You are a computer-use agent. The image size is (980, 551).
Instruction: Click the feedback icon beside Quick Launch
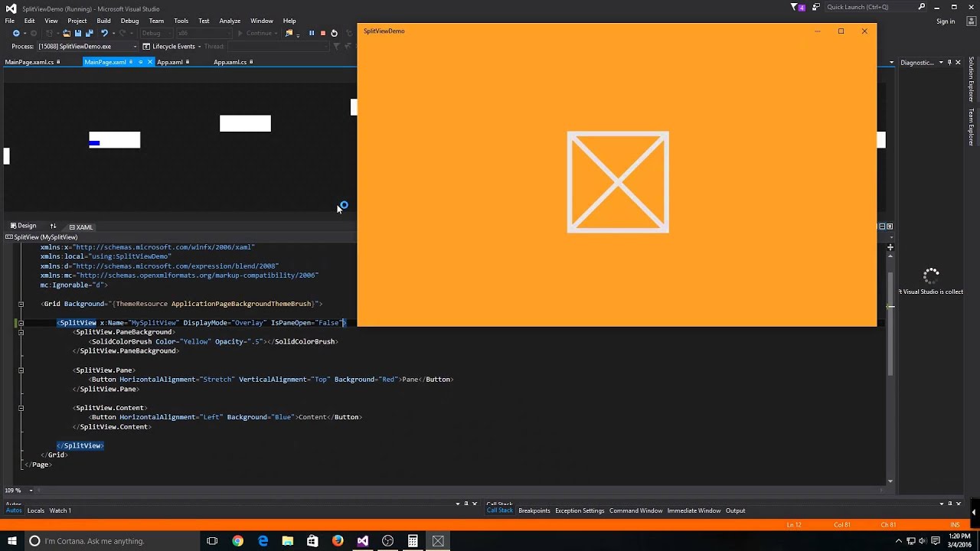click(x=818, y=7)
